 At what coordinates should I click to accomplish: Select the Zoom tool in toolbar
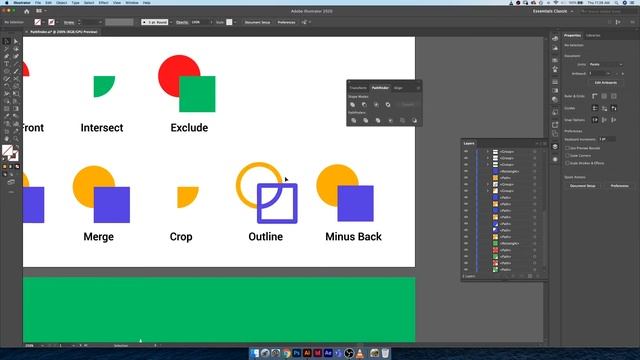point(16,139)
